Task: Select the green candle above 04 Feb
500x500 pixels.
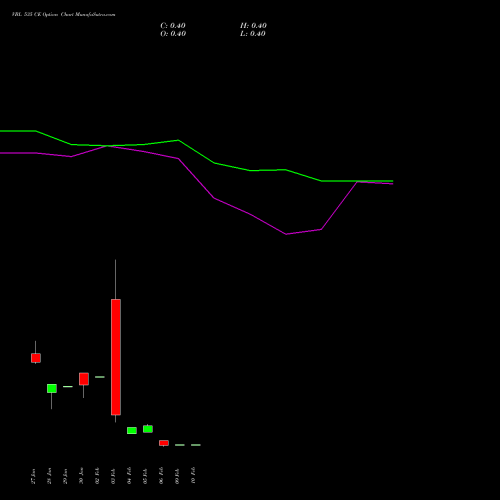Action: point(132,430)
